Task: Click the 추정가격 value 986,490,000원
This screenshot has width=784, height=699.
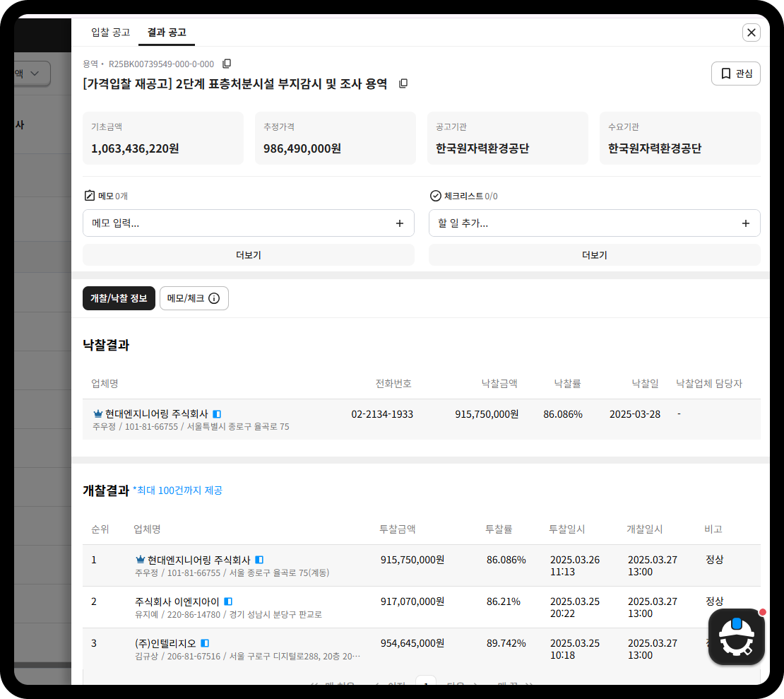Action: (302, 148)
